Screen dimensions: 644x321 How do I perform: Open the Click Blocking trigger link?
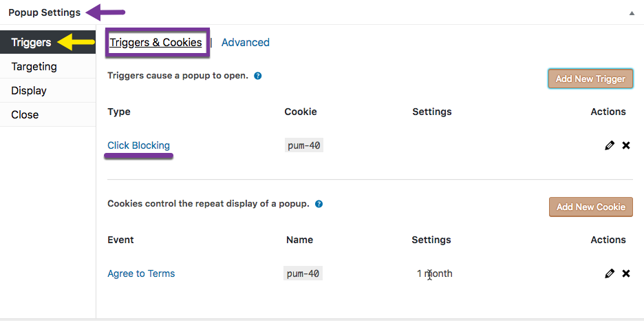138,145
